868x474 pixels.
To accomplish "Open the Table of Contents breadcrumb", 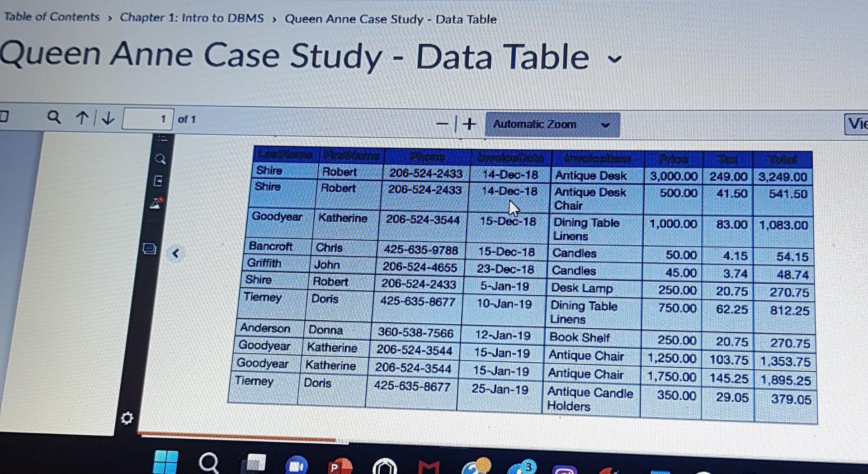I will pos(51,18).
